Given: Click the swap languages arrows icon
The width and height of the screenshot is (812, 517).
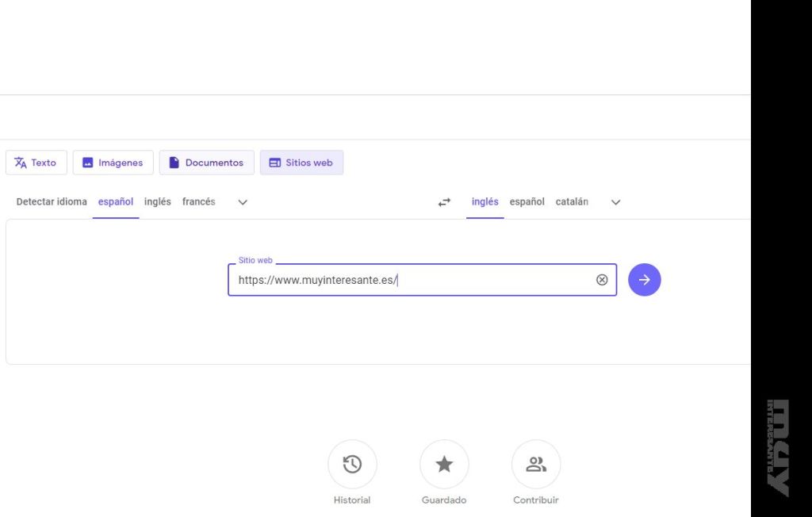Looking at the screenshot, I should click(x=443, y=201).
